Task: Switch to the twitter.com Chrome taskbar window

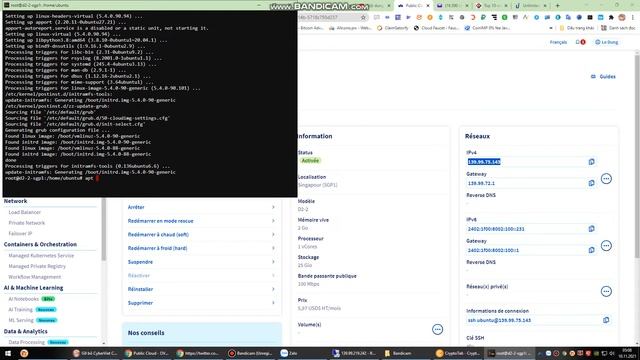Action: [199, 353]
